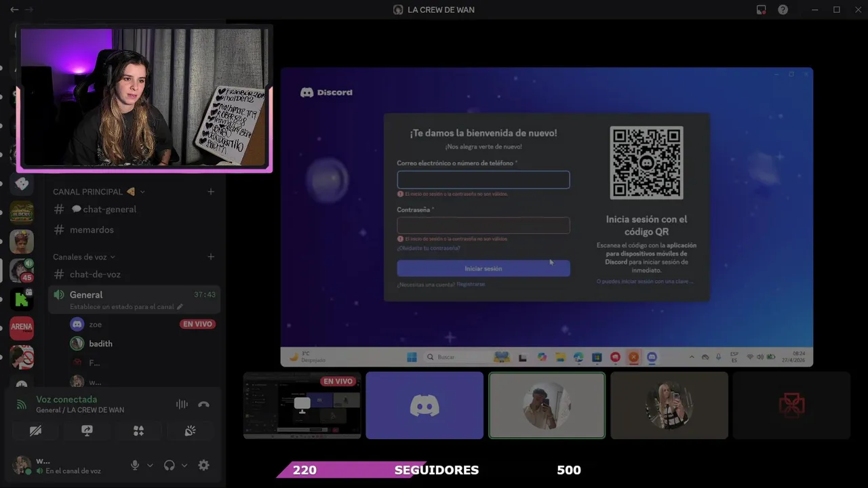Screen dimensions: 868x488
Task: Edit channel status pencil icon
Action: pos(180,307)
